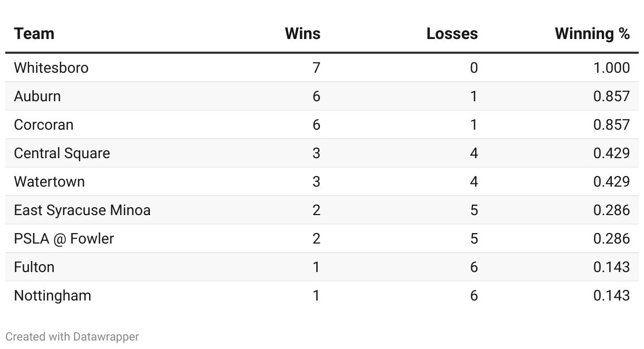Image resolution: width=644 pixels, height=349 pixels.
Task: Click the Corcoran team cell
Action: (44, 125)
